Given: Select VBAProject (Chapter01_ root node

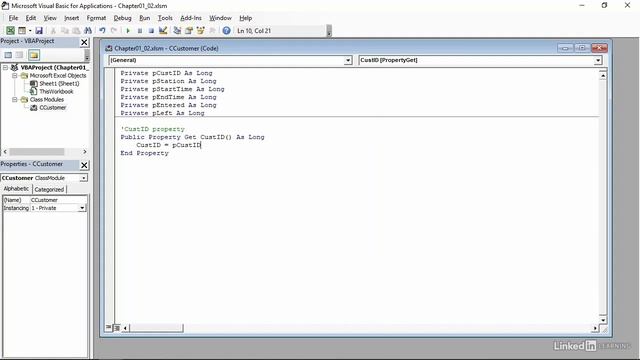Looking at the screenshot, I should [54, 67].
